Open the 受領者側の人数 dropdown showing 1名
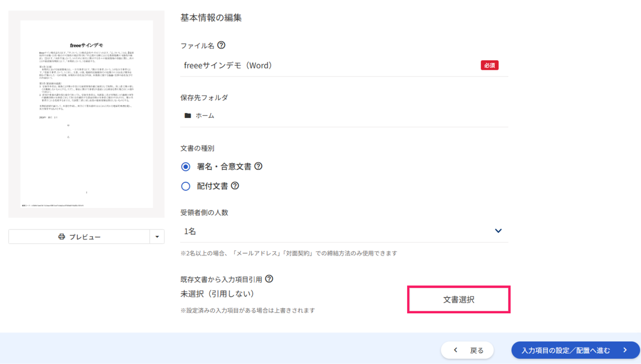 click(x=344, y=231)
